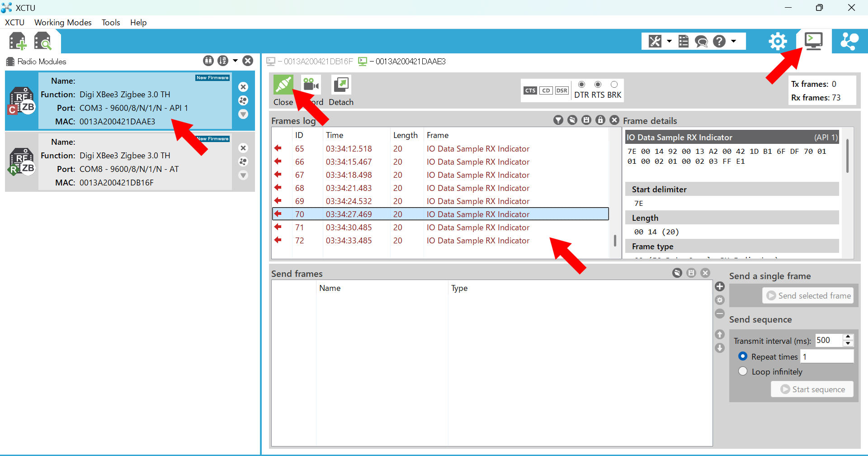868x456 pixels.
Task: Switch to the 0013A200421DB16F console tab
Action: point(310,61)
